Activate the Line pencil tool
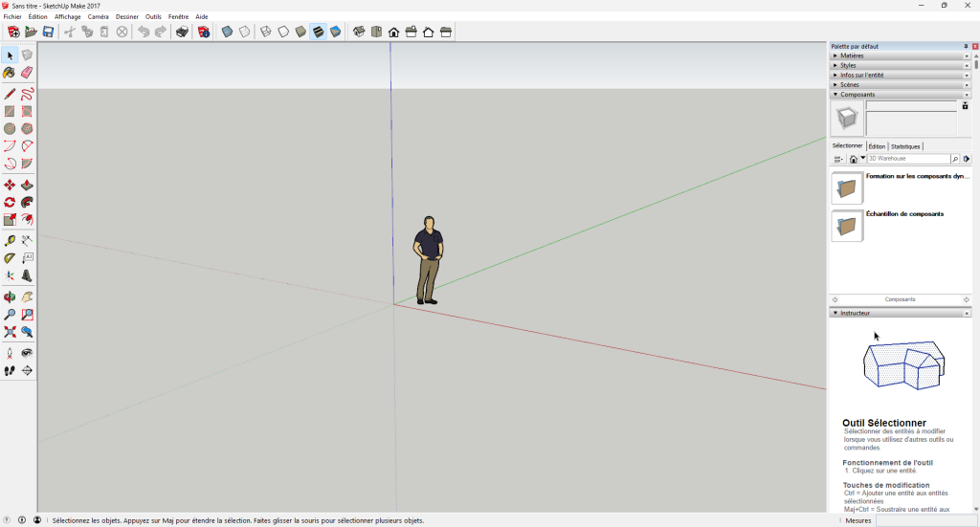Screen dimensions: 980x527 (x=10, y=95)
